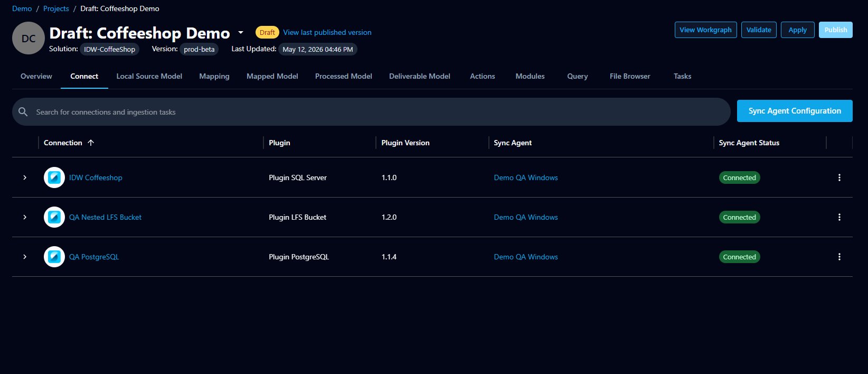Screen dimensions: 868x374
Task: Click the Apply button
Action: (798, 30)
